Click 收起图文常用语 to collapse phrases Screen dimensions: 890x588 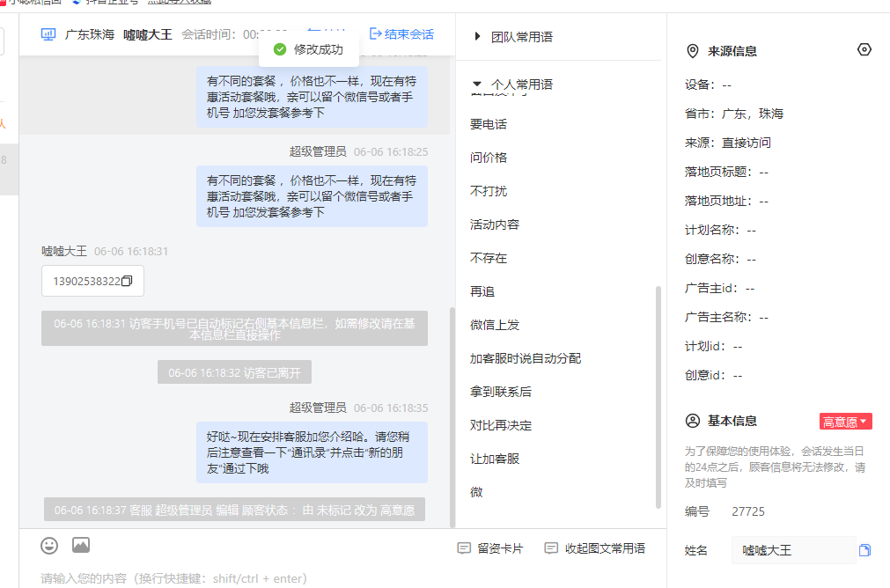tap(594, 548)
